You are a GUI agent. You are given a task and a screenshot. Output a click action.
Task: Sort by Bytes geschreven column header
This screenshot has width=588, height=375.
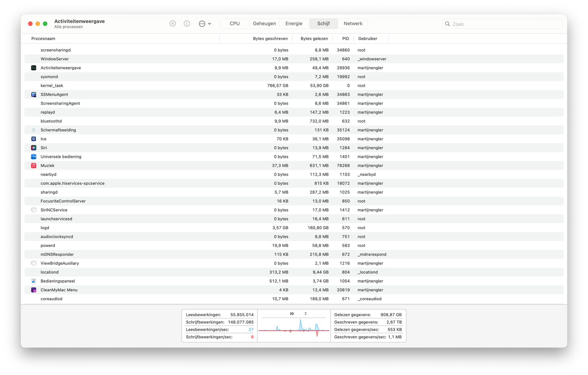point(270,39)
